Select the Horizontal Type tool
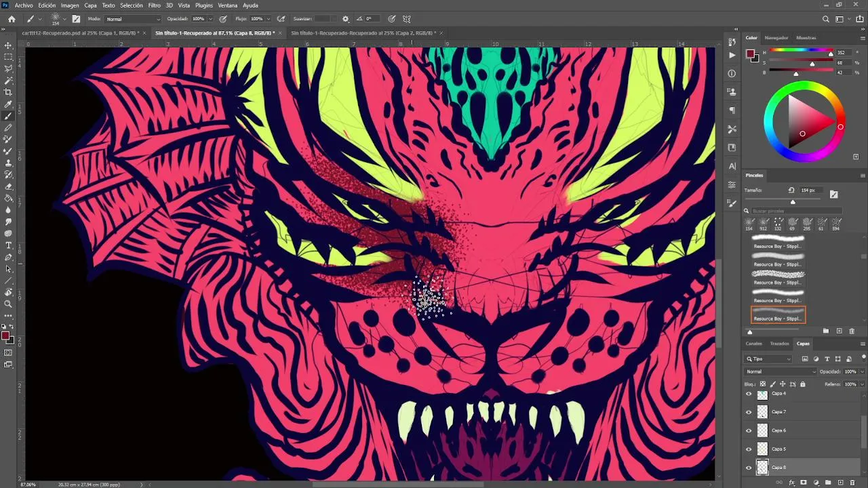 point(8,245)
